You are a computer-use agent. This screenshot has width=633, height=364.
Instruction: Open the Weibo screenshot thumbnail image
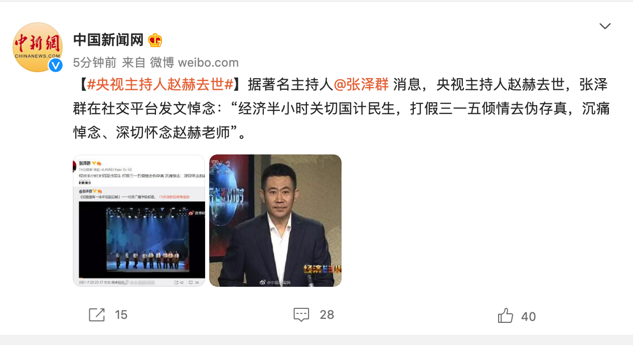(139, 221)
